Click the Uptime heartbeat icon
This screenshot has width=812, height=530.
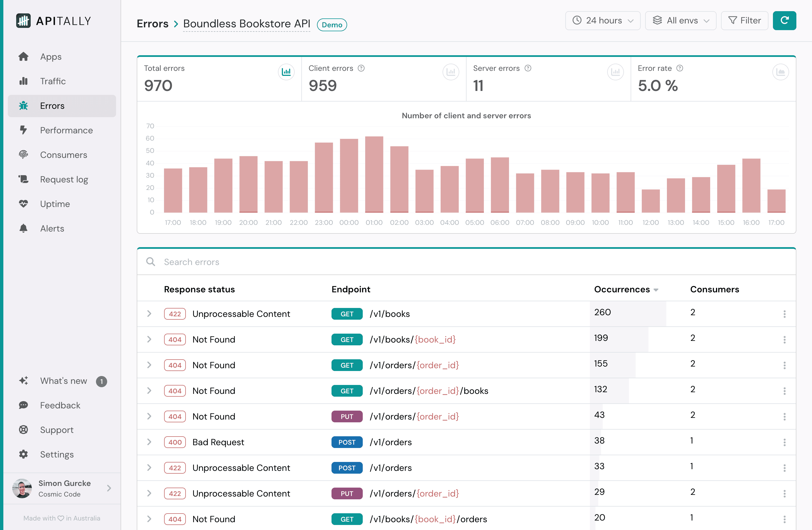23,204
